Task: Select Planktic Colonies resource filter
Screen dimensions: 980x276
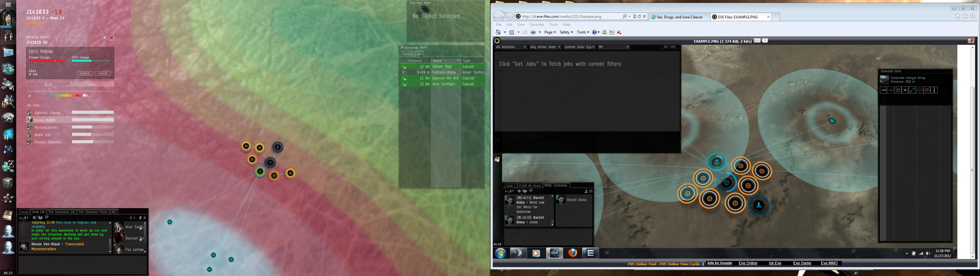Action: [x=70, y=142]
